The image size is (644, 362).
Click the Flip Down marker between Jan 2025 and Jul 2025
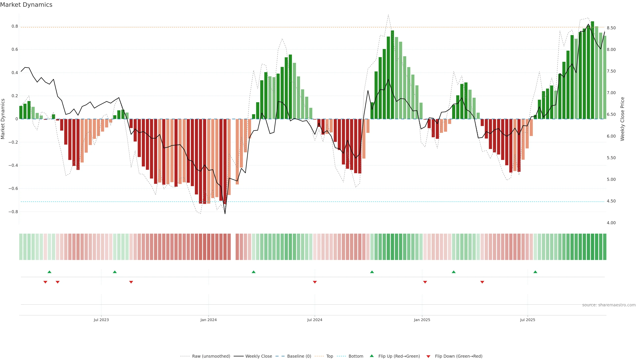pos(482,282)
